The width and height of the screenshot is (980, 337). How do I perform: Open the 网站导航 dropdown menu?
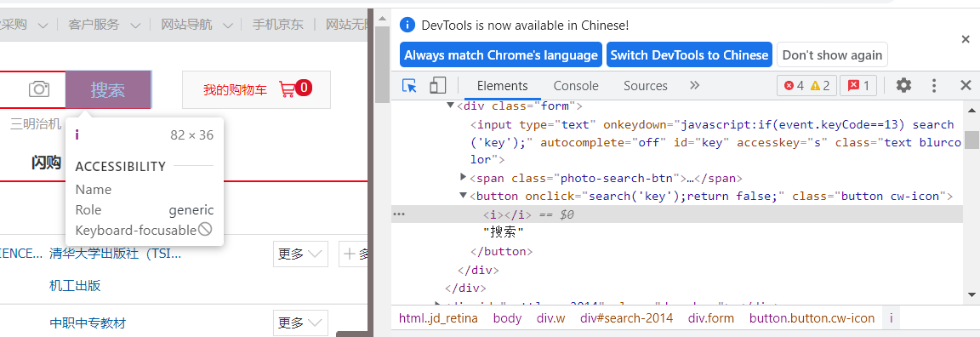tap(197, 25)
